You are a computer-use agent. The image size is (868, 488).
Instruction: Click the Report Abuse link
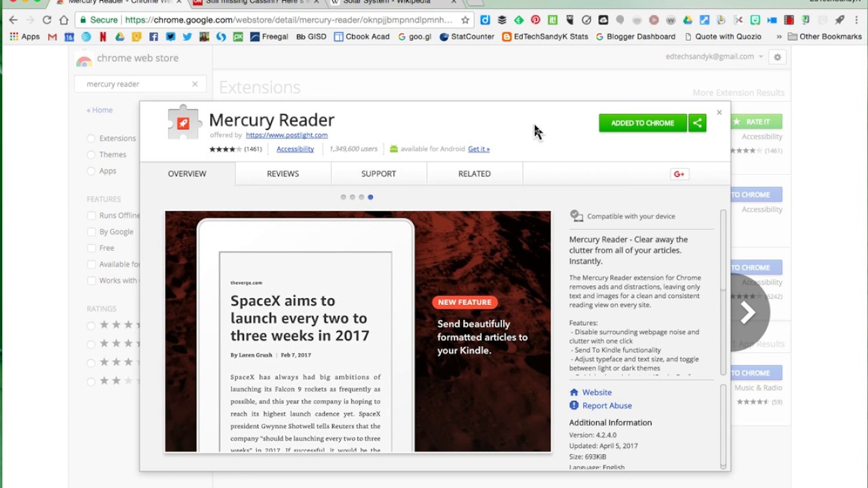coord(607,406)
